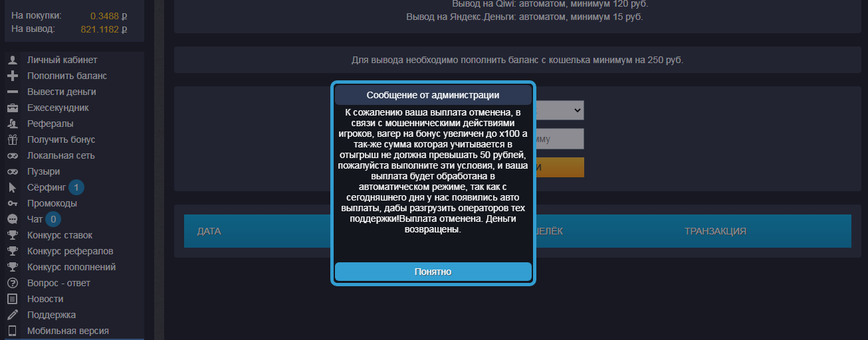Click the minus icon beside Вывести деньги
Screen dimensions: 868x340
pyautogui.click(x=13, y=92)
